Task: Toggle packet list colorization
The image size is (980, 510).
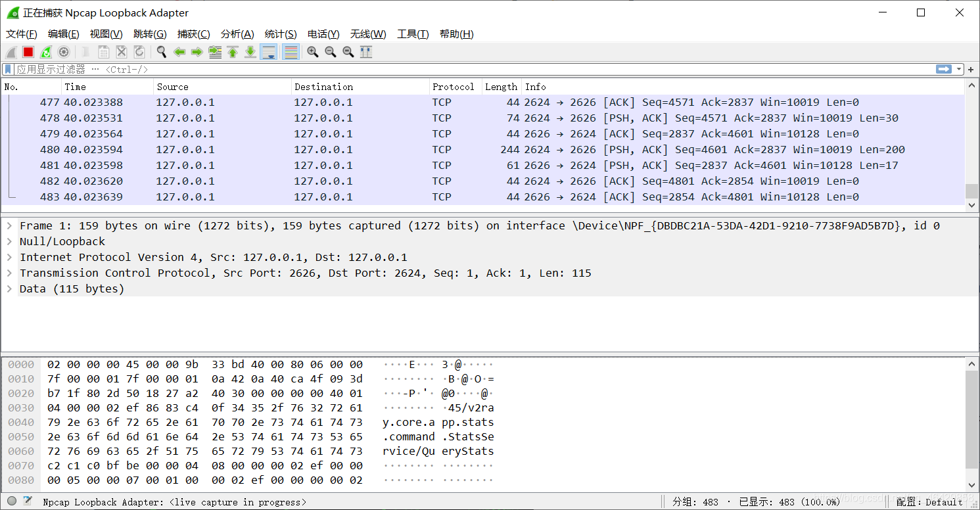Action: point(291,52)
